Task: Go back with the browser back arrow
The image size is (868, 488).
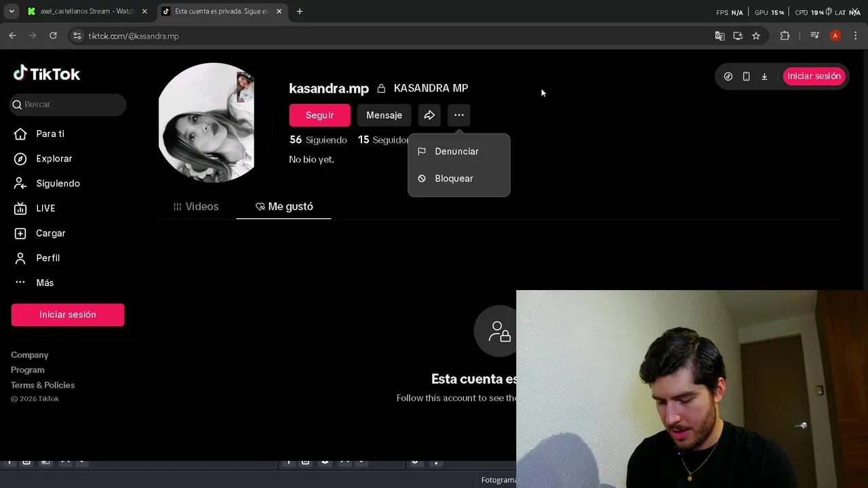Action: (12, 36)
